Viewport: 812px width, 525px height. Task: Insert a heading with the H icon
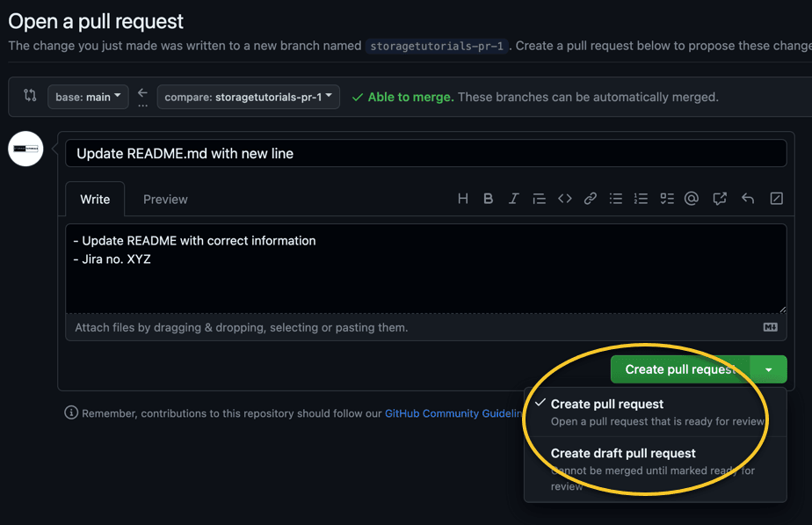click(x=463, y=199)
